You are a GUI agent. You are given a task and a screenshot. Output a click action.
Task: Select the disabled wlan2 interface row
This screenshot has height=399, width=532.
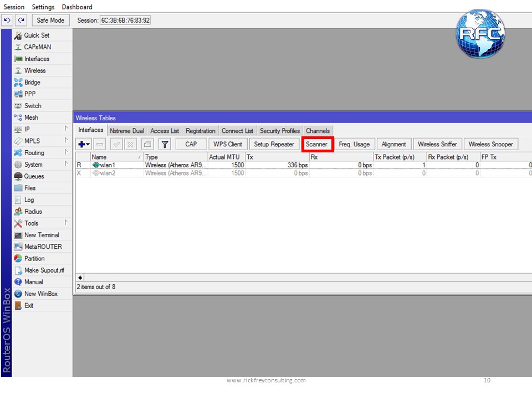pyautogui.click(x=304, y=173)
